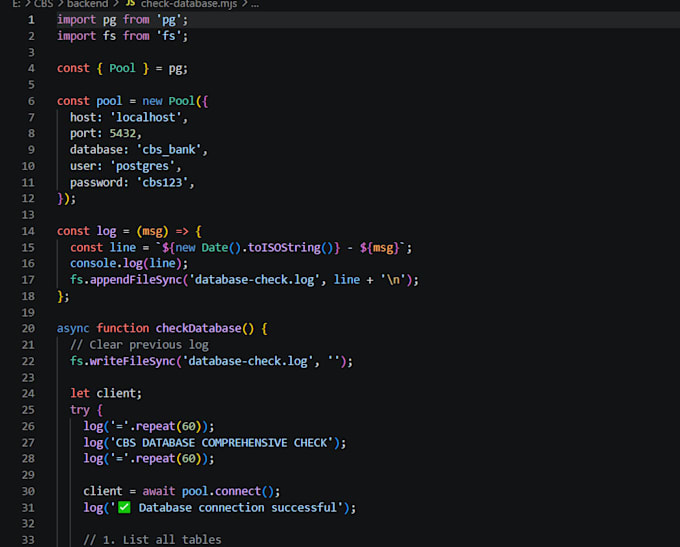Click the string 'postgres' on line 10
Image resolution: width=680 pixels, height=547 pixels.
coord(142,166)
